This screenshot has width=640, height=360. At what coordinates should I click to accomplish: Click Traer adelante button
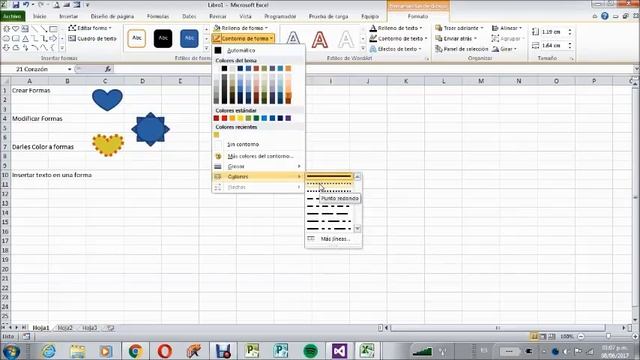[x=459, y=28]
